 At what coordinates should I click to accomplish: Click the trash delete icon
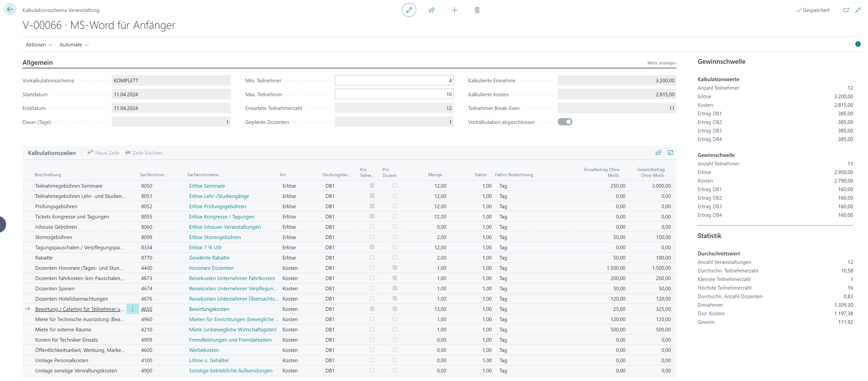tap(477, 10)
